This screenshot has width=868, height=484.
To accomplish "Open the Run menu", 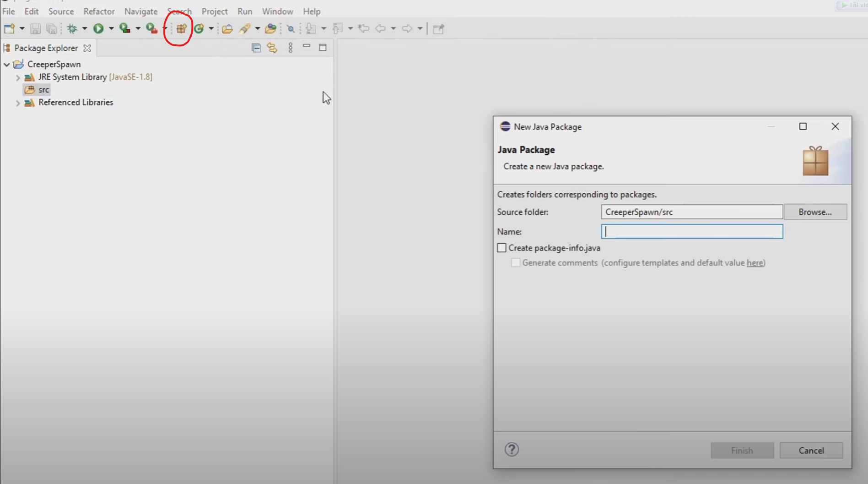I will coord(245,11).
